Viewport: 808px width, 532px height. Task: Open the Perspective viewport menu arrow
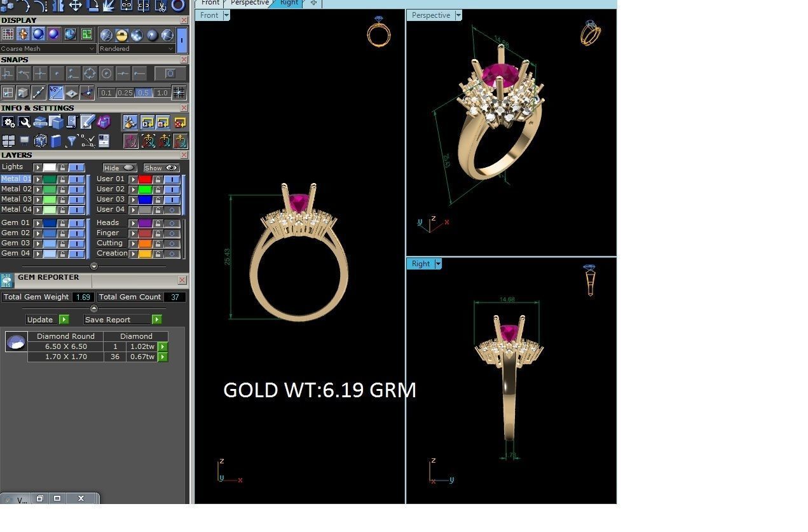pos(458,15)
